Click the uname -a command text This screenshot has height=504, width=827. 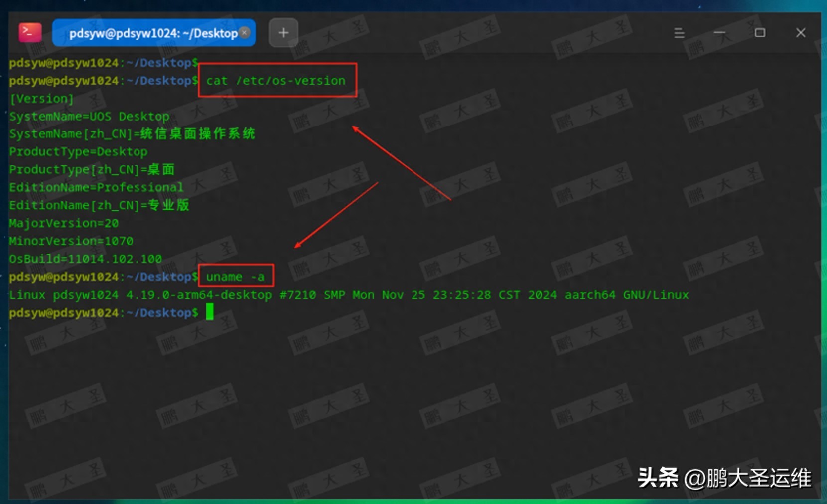point(236,276)
